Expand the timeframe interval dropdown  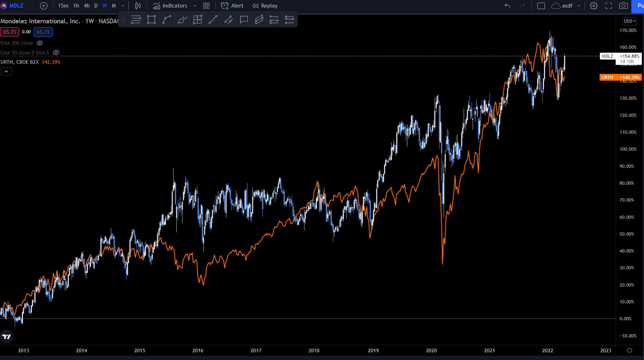tap(123, 6)
